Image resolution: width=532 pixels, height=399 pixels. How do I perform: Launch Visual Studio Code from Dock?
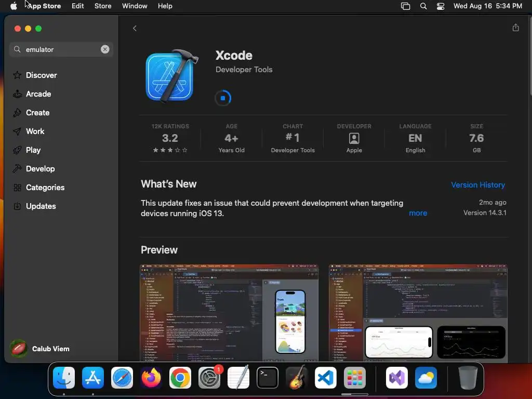326,378
